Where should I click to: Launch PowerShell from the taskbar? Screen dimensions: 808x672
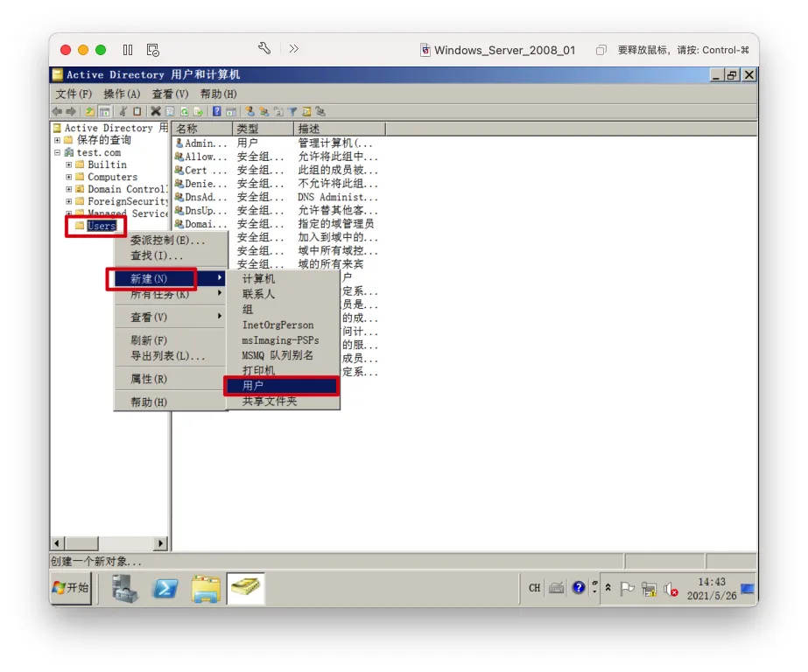coord(165,588)
